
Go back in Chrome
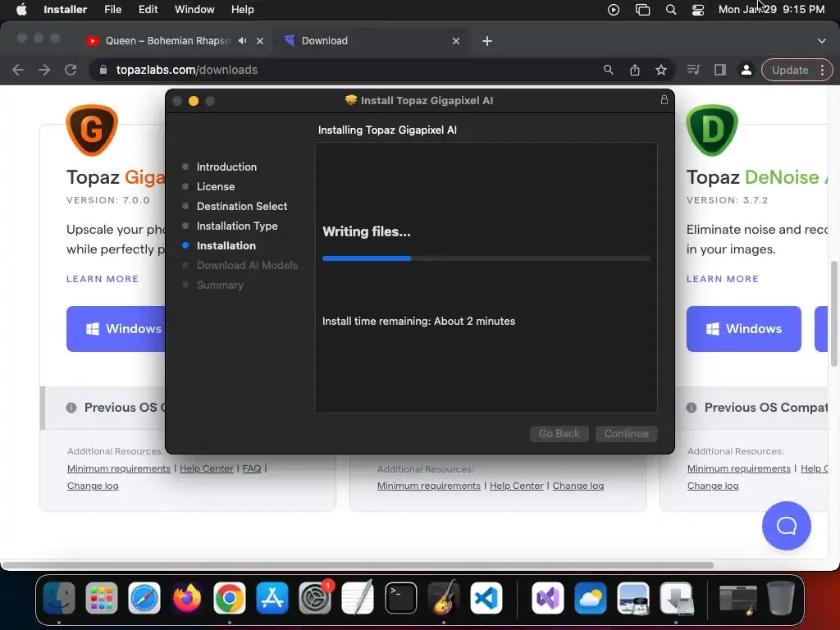18,70
